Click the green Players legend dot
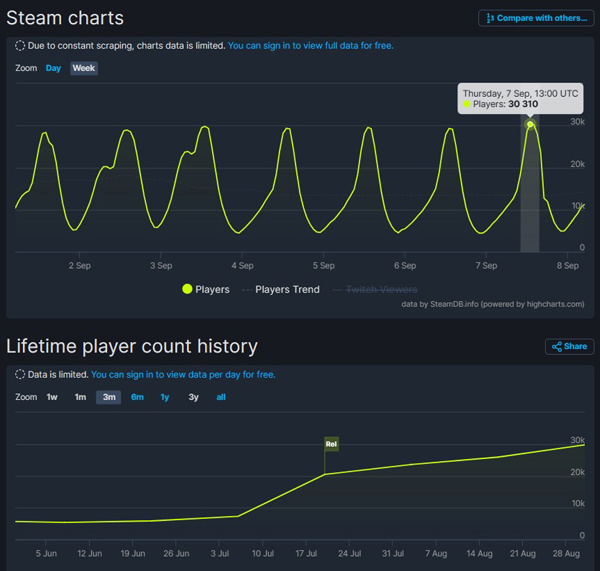This screenshot has width=600, height=571. point(186,289)
